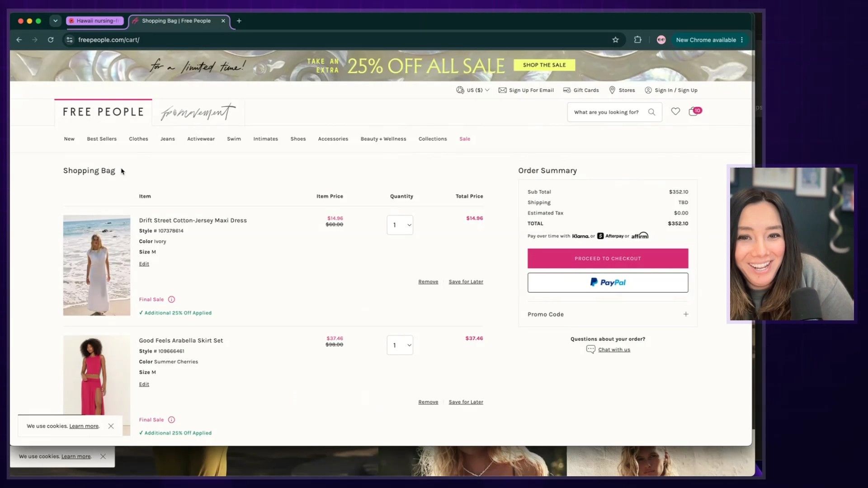The height and width of the screenshot is (488, 868).
Task: Click the Shop The Sale banner button
Action: point(544,65)
